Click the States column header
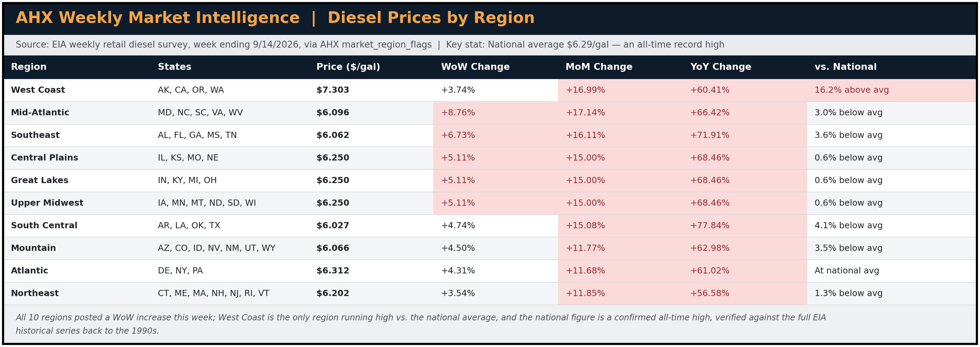Viewport: 980px width, 347px height. tap(175, 67)
